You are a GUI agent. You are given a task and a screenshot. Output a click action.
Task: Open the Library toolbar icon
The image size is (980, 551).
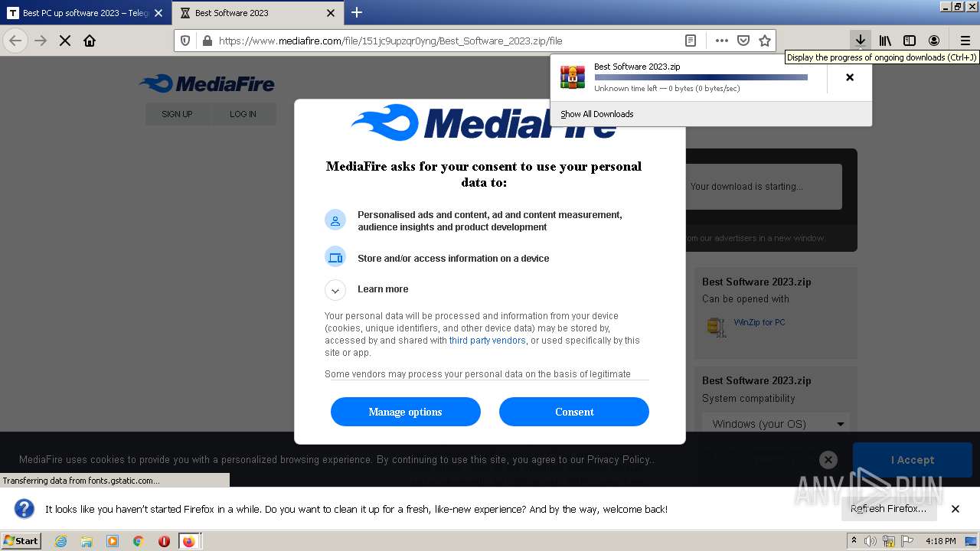pos(885,41)
